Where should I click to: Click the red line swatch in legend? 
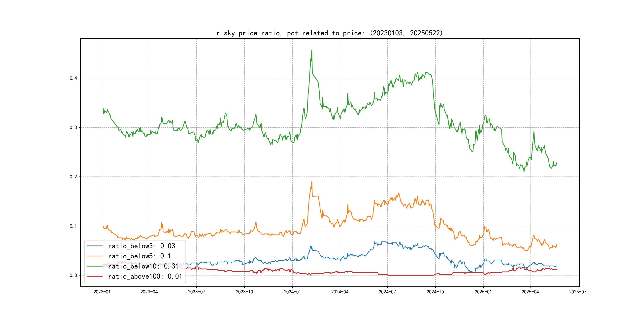click(x=94, y=276)
